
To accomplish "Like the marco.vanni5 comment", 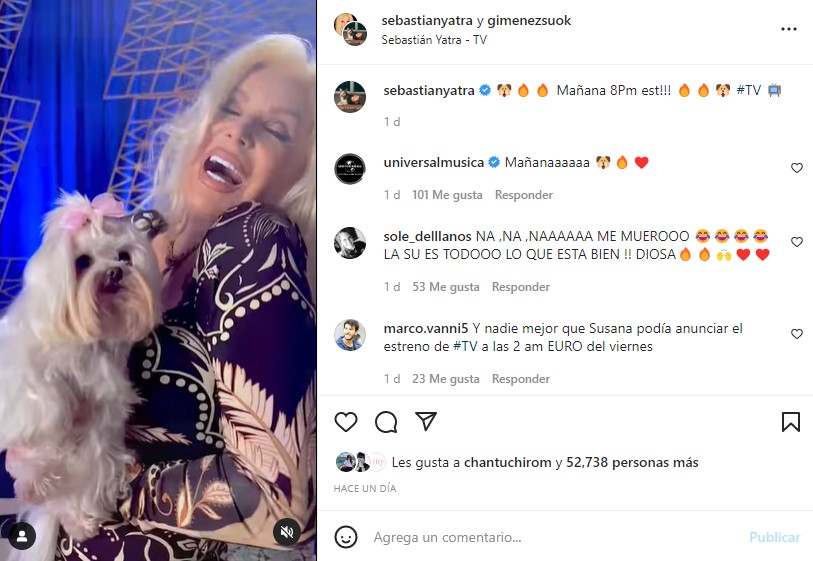I will click(797, 334).
